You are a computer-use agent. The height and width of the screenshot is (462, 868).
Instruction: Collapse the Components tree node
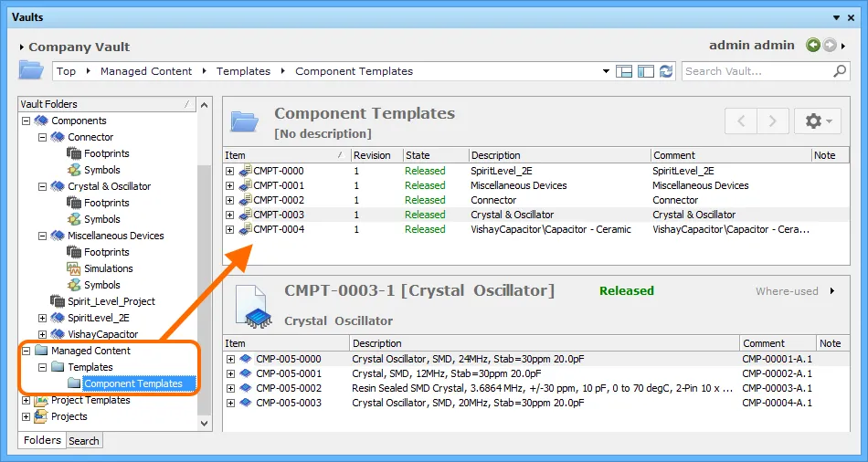(x=26, y=121)
